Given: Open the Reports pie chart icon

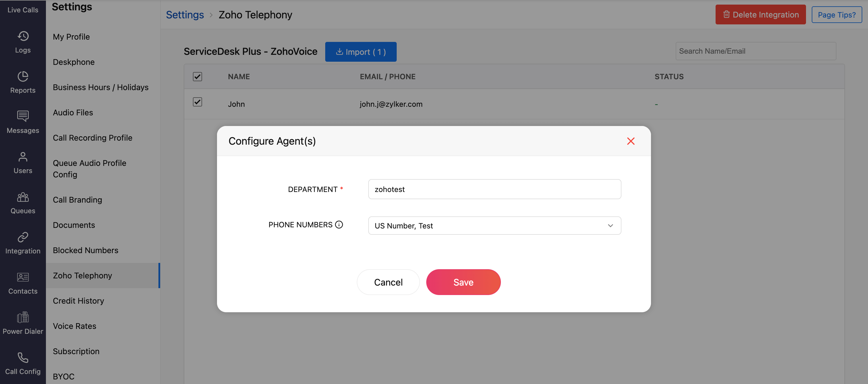Looking at the screenshot, I should point(23,76).
